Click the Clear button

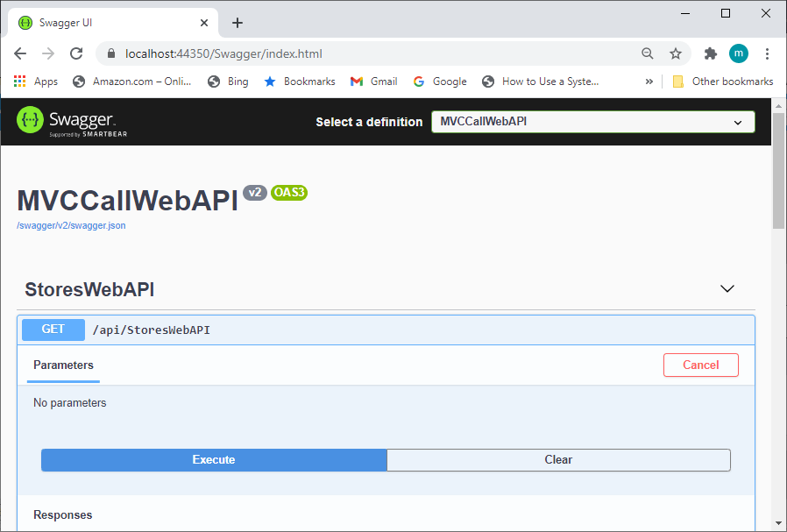(x=558, y=459)
